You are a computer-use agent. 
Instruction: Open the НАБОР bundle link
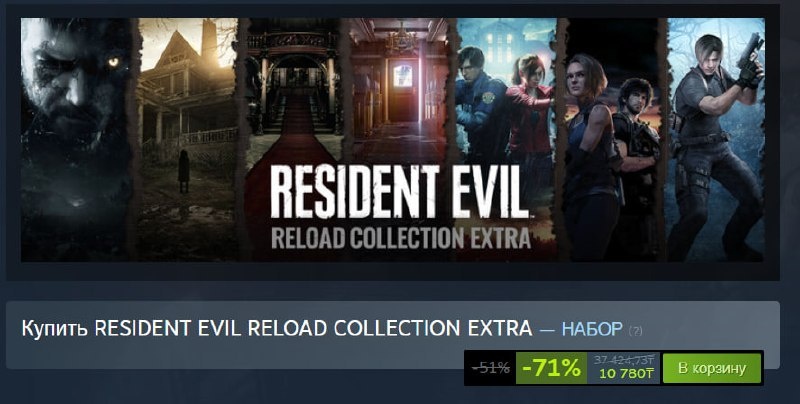pos(592,329)
